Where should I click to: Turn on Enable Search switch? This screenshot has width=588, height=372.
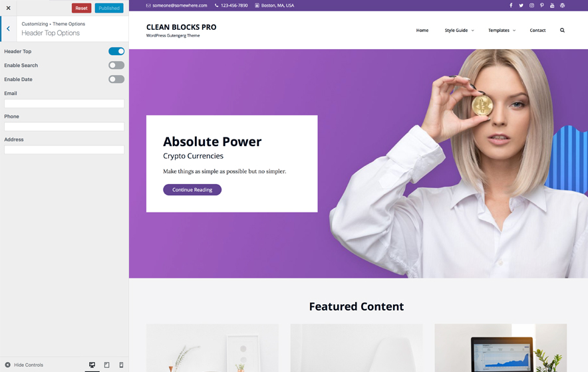116,65
